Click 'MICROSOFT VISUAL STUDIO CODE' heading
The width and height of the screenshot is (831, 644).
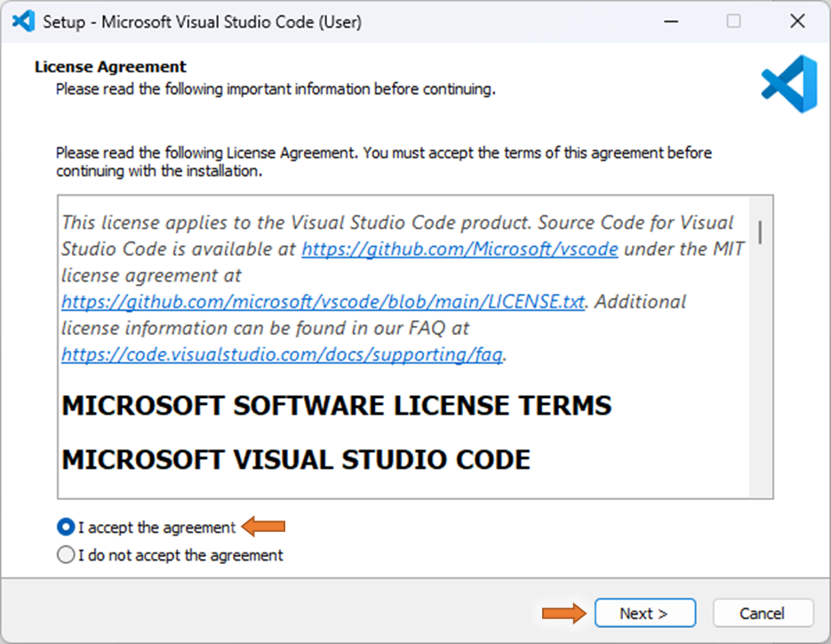click(x=296, y=459)
